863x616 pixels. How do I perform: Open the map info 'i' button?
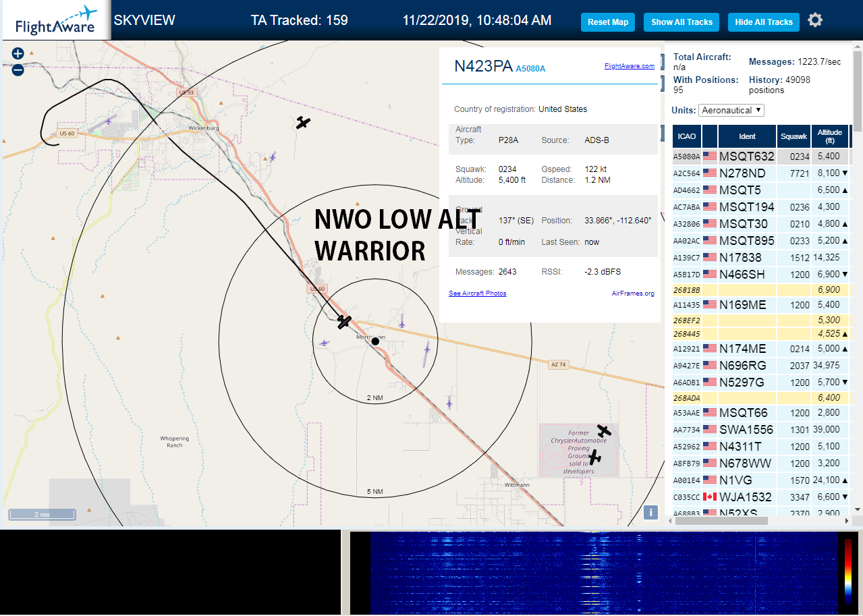(650, 512)
